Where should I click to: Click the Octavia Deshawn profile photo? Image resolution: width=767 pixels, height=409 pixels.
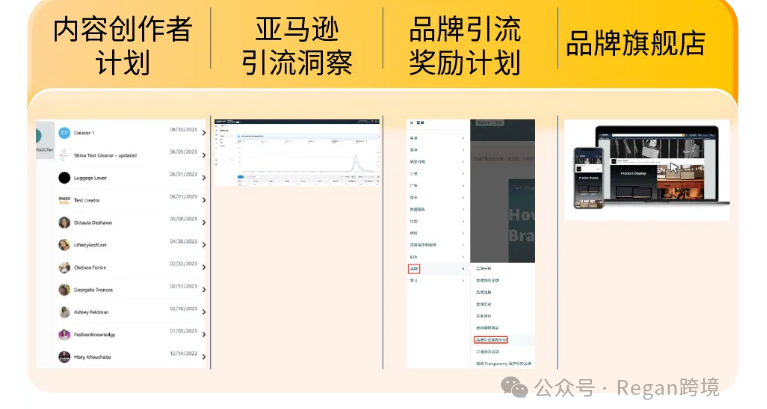point(64,222)
